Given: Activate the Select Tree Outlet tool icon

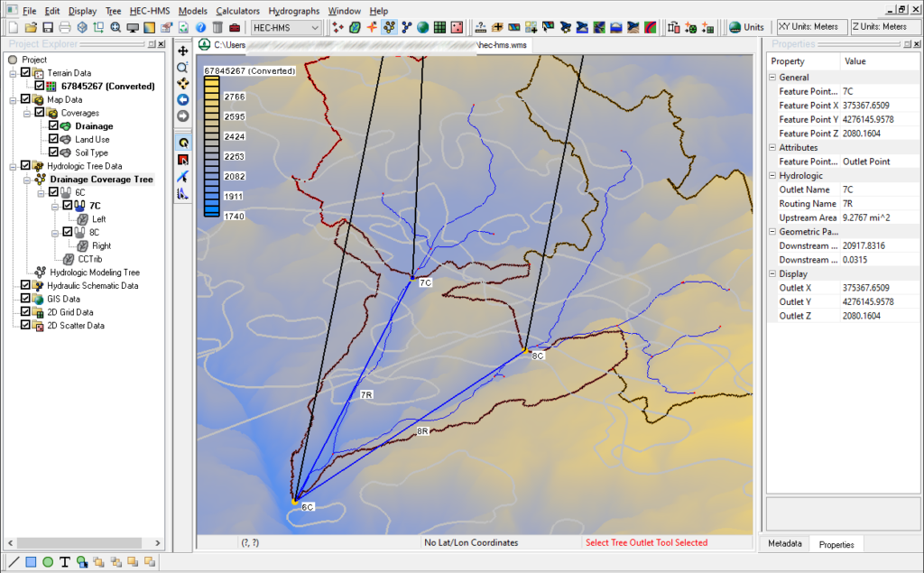Looking at the screenshot, I should [183, 143].
